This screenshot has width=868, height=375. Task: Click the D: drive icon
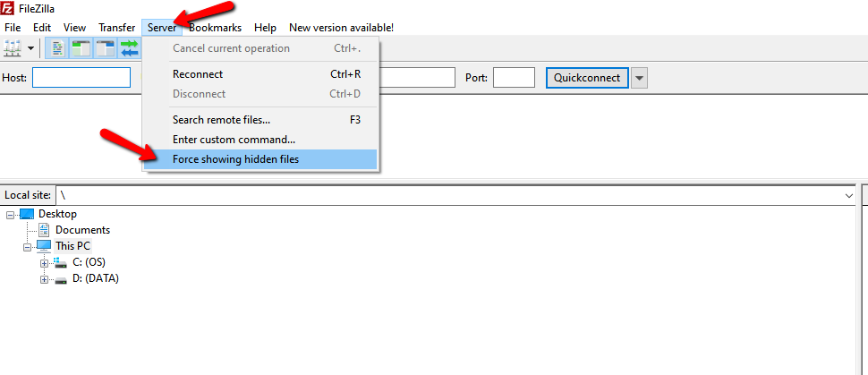point(60,279)
